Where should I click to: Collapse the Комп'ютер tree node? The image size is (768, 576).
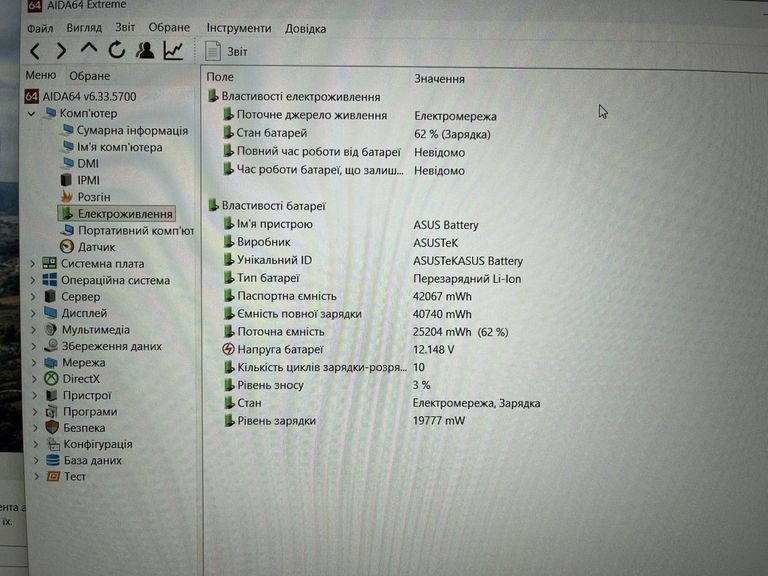pyautogui.click(x=32, y=114)
